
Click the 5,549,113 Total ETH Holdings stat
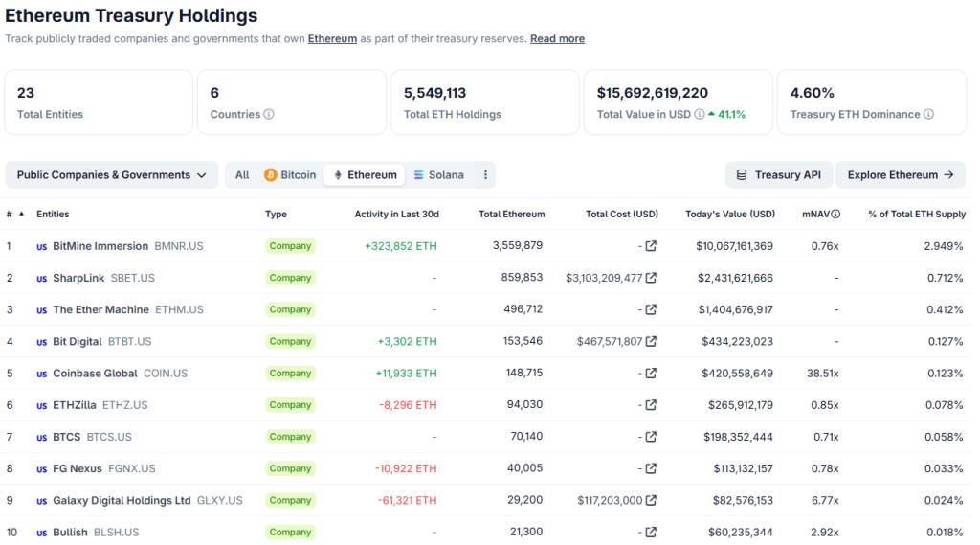click(x=435, y=93)
